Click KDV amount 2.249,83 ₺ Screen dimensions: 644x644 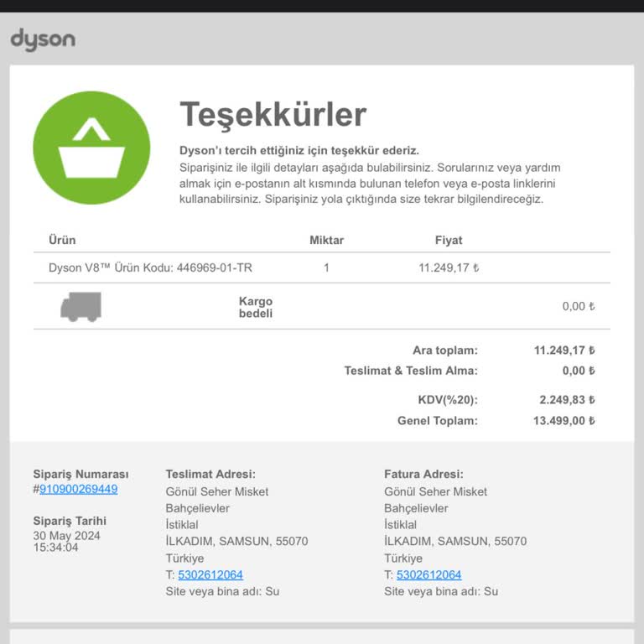567,400
